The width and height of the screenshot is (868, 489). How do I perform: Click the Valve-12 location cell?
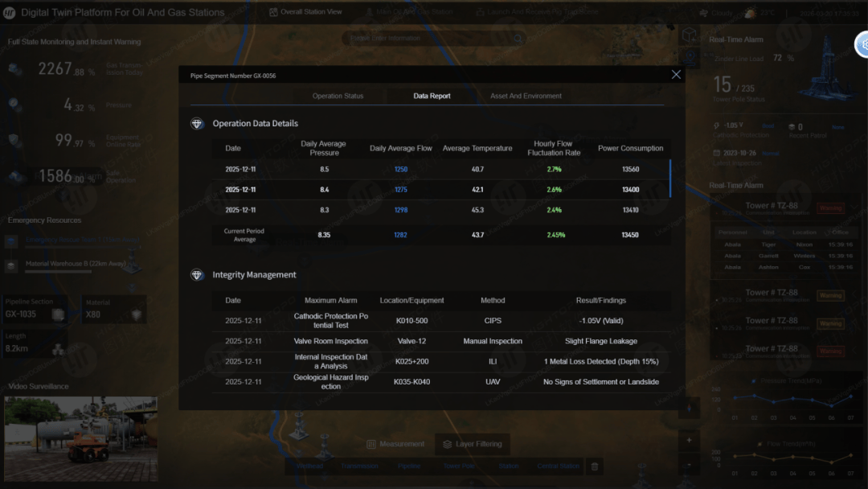[411, 341]
